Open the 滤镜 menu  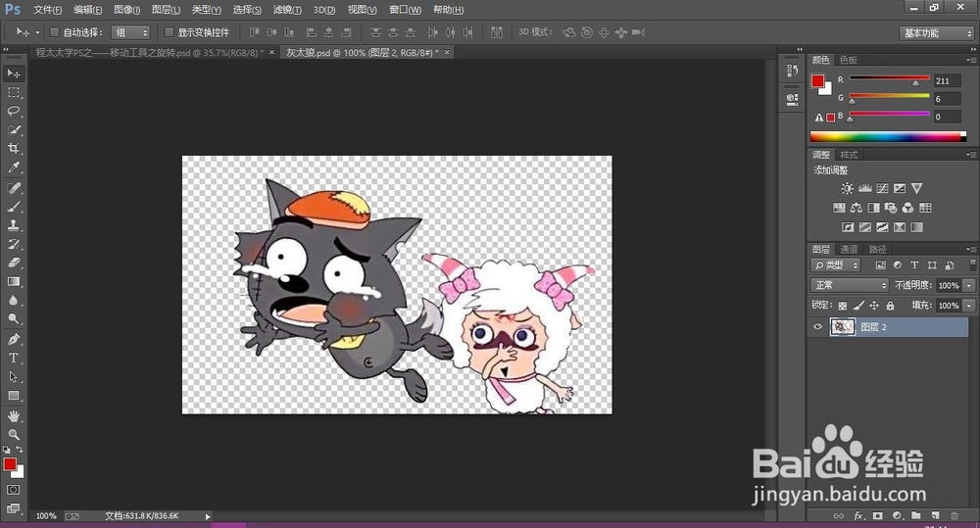point(287,10)
